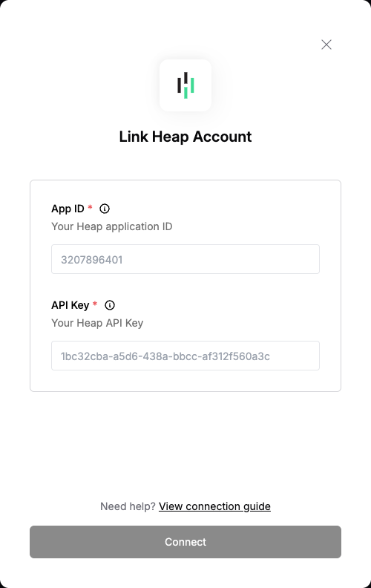
Task: Click the "Need help?" text
Action: click(x=128, y=506)
